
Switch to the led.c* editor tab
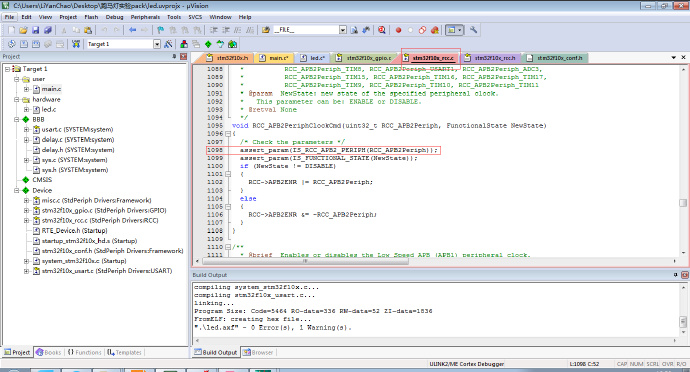click(313, 58)
